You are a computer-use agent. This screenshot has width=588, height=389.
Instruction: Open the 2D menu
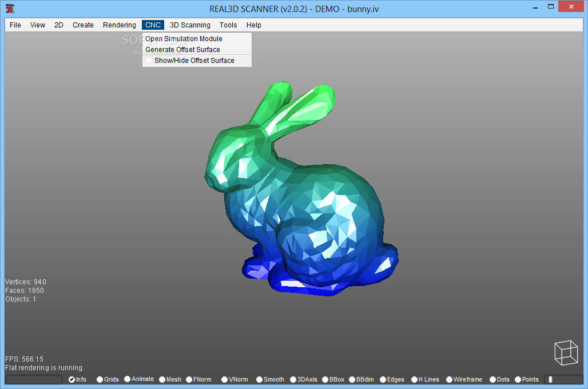(59, 25)
